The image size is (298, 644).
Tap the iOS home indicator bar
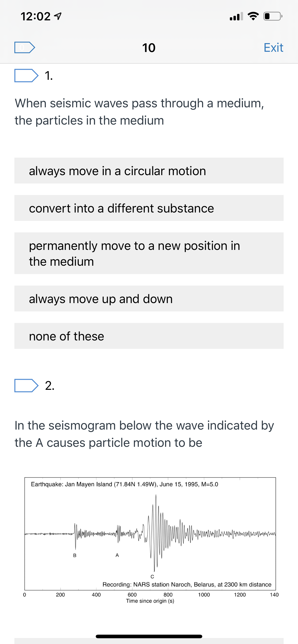pos(149,636)
